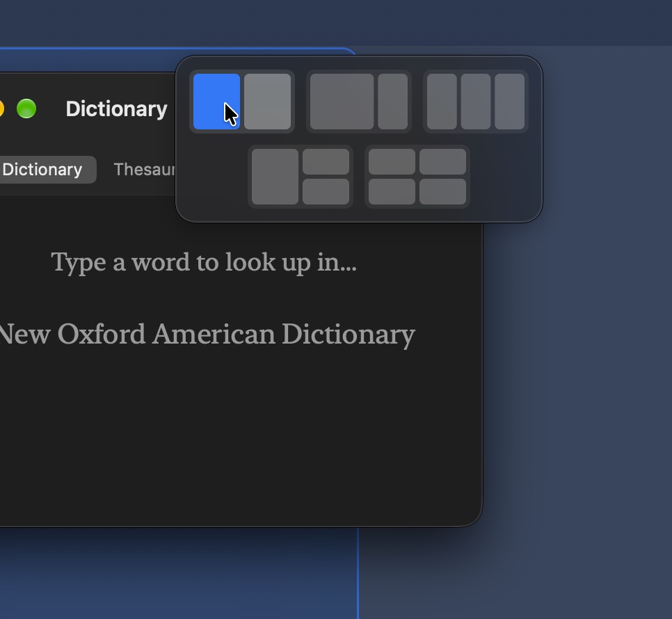
Task: Choose bottom-left quarter of four-grid layout
Action: [392, 191]
